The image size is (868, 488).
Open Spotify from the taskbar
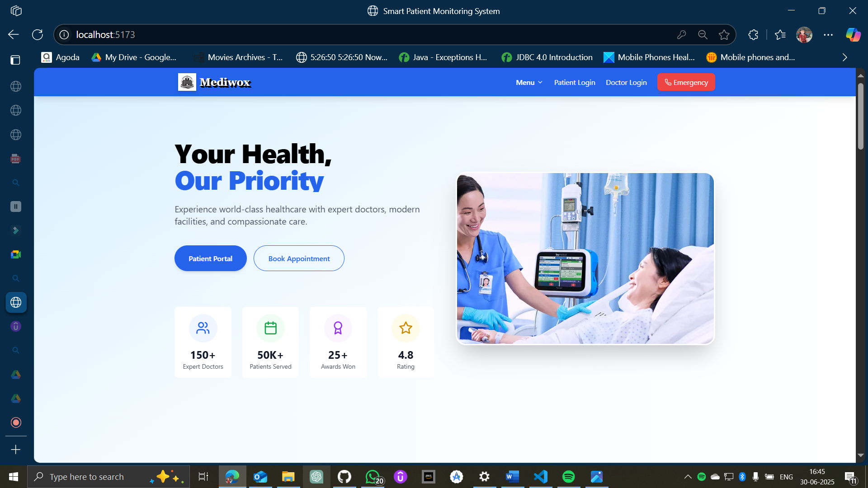[x=568, y=477]
